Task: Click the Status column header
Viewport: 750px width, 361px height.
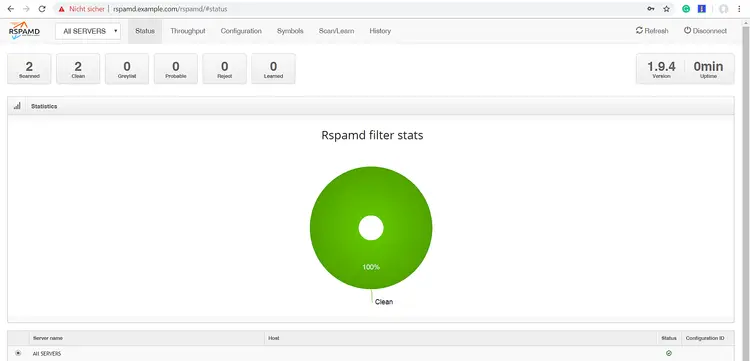Action: point(669,338)
